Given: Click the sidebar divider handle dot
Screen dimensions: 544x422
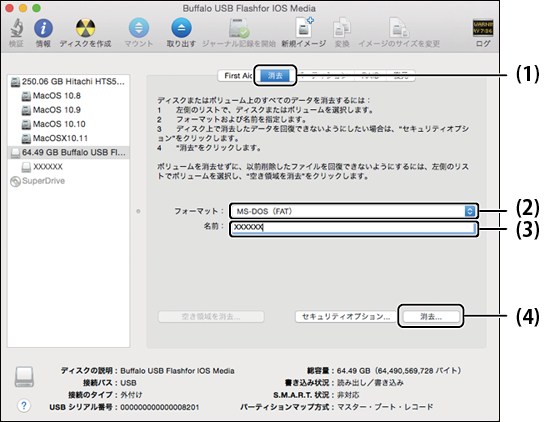Looking at the screenshot, I should [138, 211].
